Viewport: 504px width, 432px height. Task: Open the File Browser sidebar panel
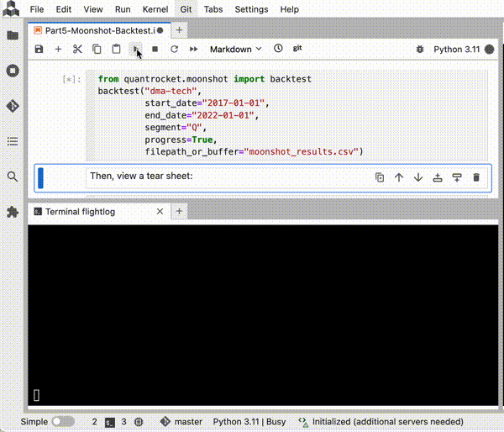coord(13,35)
